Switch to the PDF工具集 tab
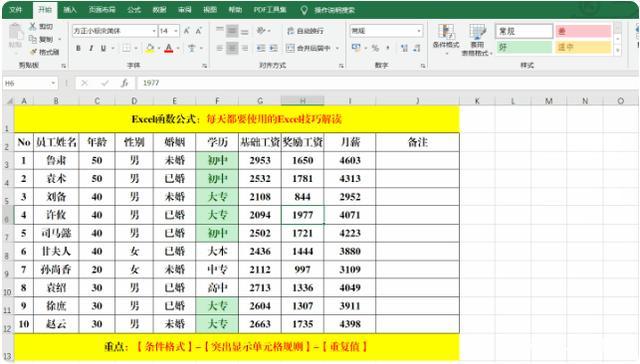 270,9
